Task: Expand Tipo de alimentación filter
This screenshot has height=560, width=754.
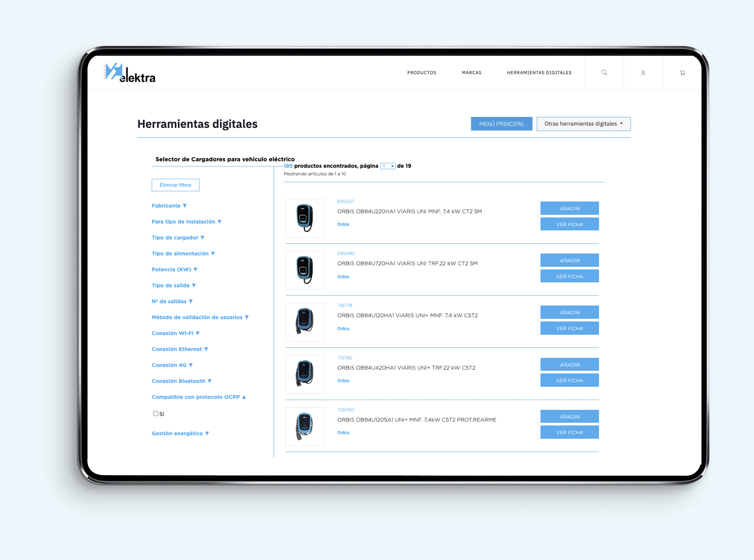Action: pyautogui.click(x=183, y=253)
